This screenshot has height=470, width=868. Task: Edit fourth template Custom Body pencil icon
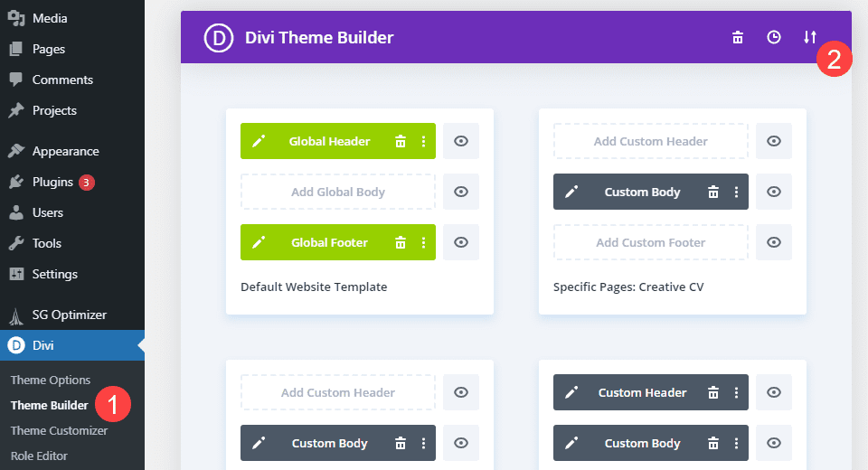click(571, 443)
